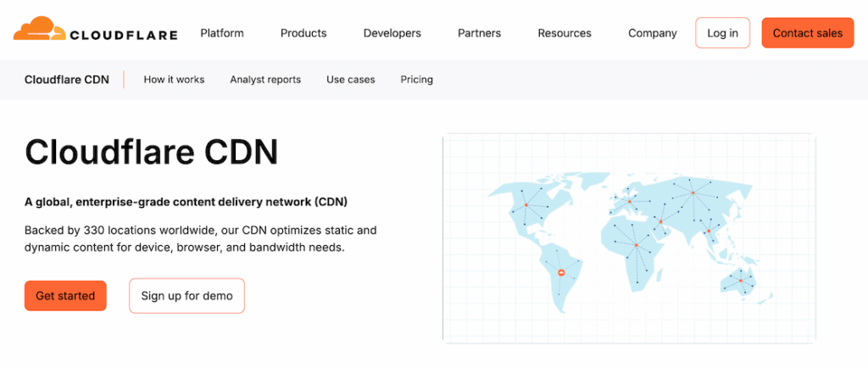Click Sign up for demo button
The image size is (868, 368).
click(186, 296)
